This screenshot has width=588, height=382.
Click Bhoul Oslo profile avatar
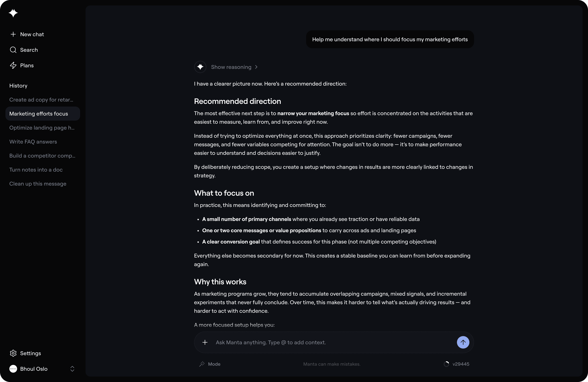[13, 369]
